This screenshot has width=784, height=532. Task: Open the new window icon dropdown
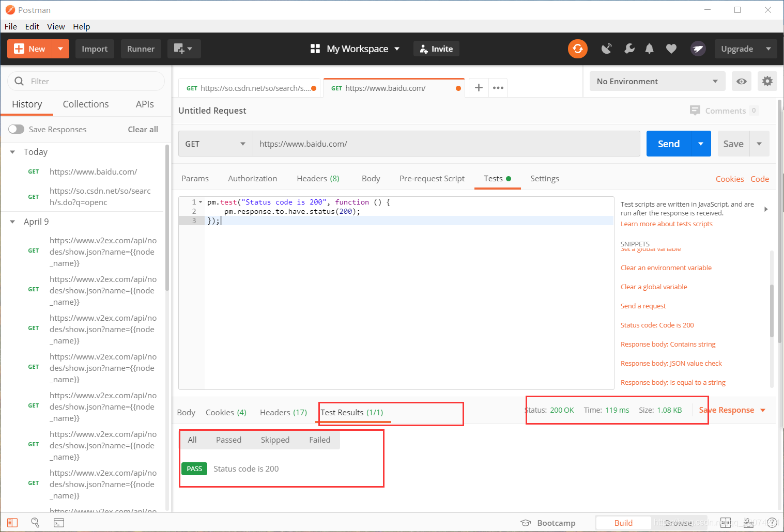coord(183,49)
